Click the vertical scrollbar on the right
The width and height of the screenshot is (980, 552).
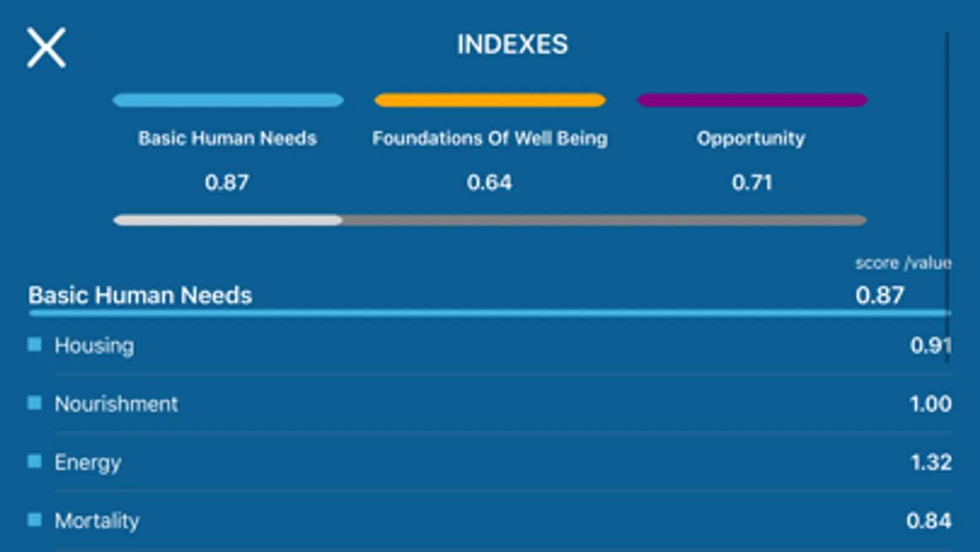(x=947, y=196)
